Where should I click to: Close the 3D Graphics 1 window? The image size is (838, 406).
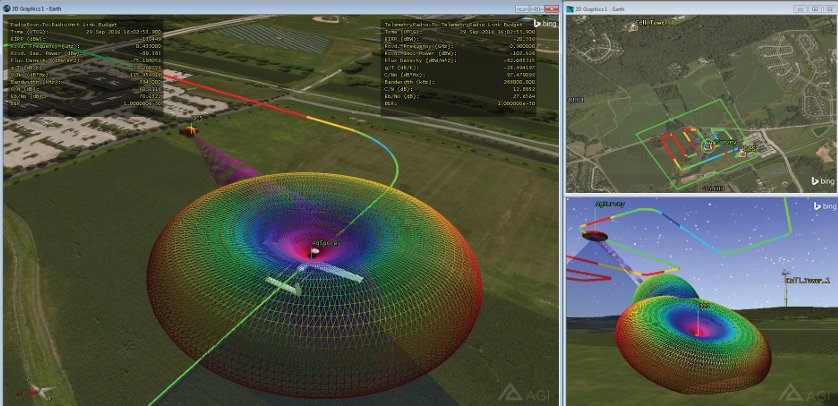(x=550, y=9)
